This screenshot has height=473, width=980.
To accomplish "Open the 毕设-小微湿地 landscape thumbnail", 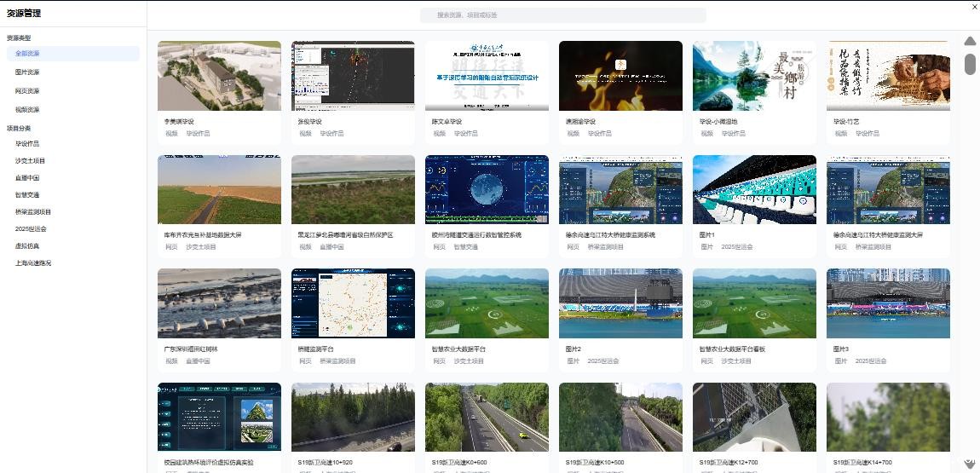I will pos(754,76).
